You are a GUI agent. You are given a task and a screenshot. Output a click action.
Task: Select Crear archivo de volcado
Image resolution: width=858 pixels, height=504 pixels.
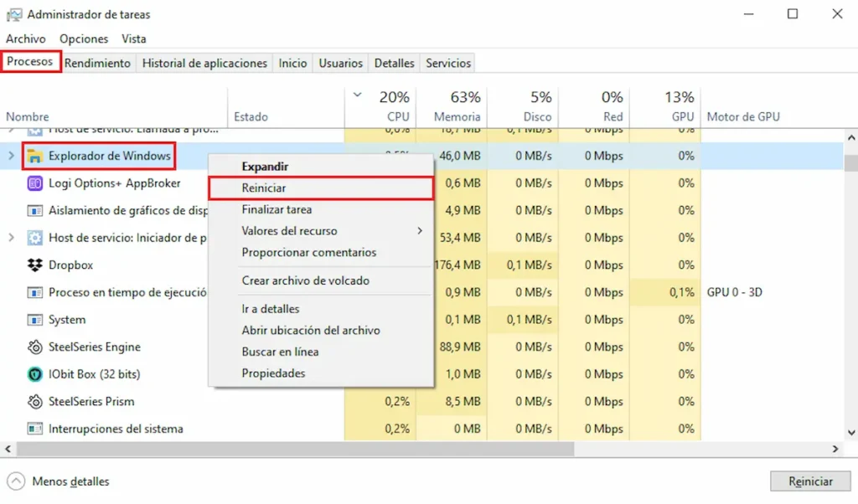point(321,280)
